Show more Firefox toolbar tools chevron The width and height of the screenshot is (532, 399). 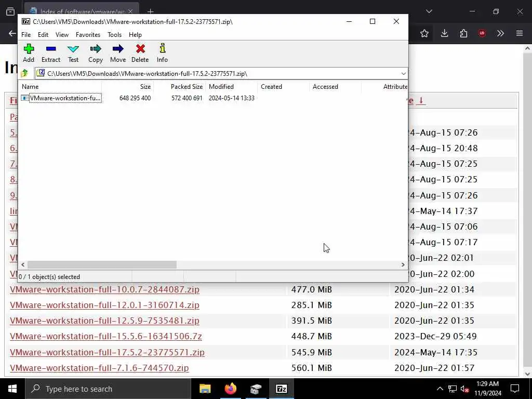point(500,33)
